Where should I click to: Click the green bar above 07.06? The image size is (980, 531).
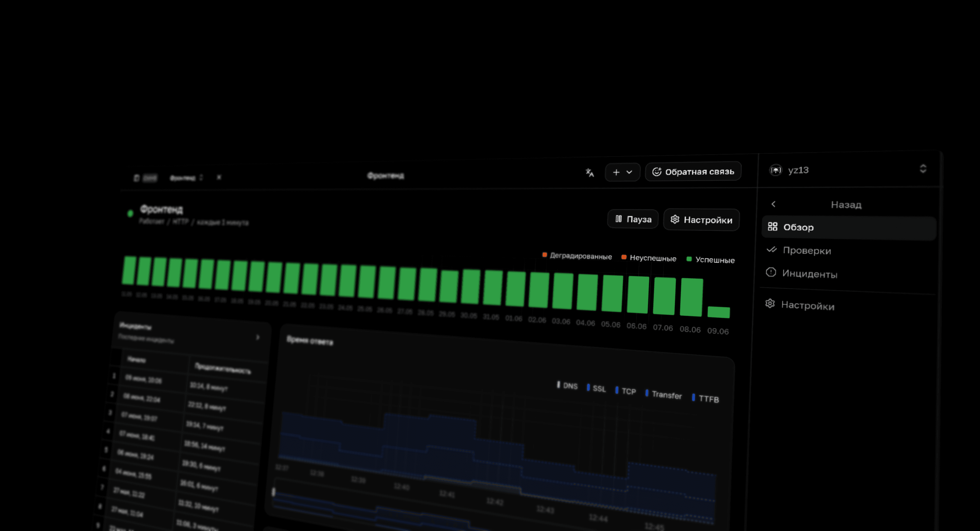664,296
